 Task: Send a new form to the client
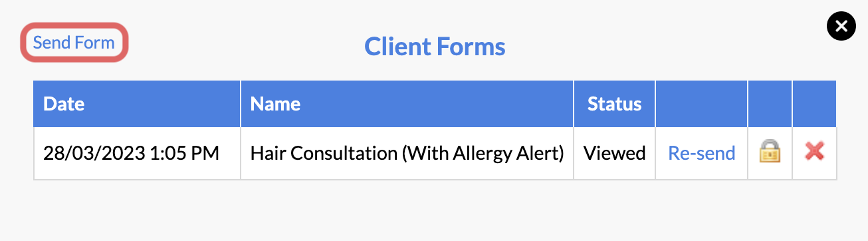74,43
